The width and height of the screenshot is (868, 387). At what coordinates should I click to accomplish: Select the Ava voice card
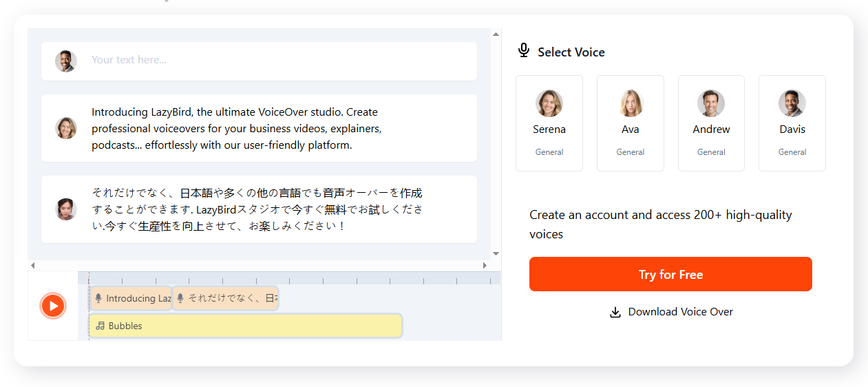click(631, 123)
